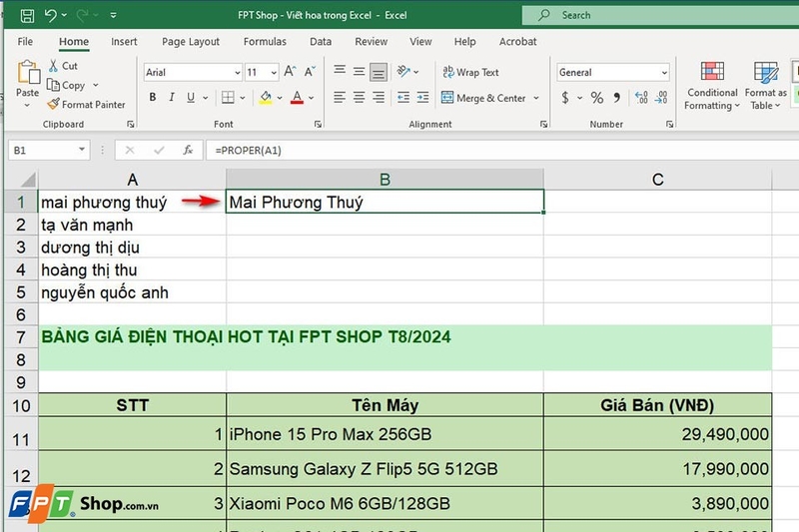
Task: Open the Font dialog launcher
Action: [318, 124]
